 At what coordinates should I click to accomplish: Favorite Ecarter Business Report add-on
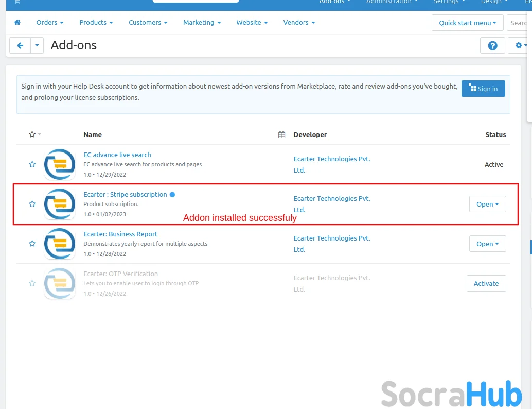pos(32,244)
